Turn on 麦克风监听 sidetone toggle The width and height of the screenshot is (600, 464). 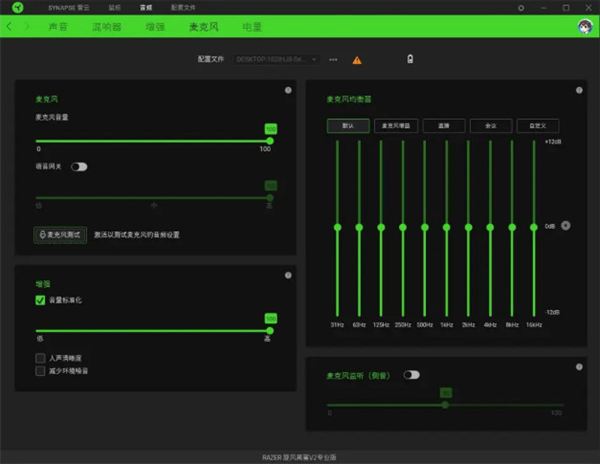point(410,375)
